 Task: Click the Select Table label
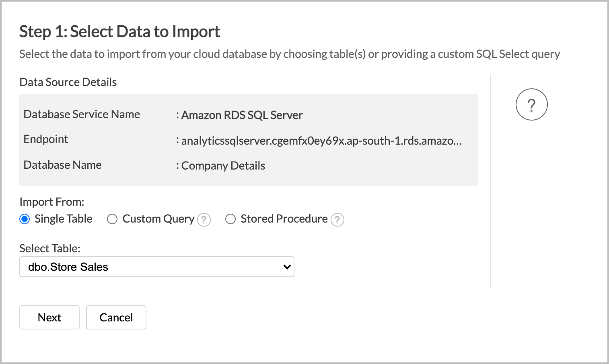[49, 248]
